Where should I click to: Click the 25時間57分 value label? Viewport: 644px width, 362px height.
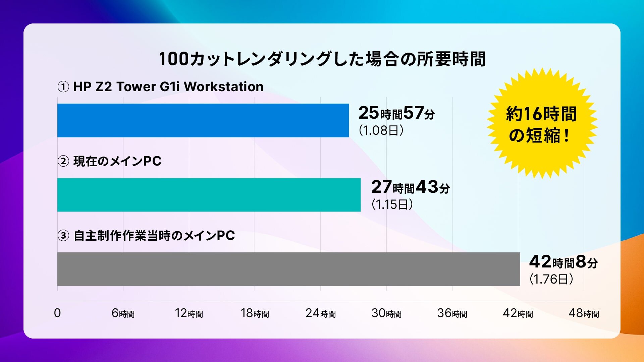[396, 113]
